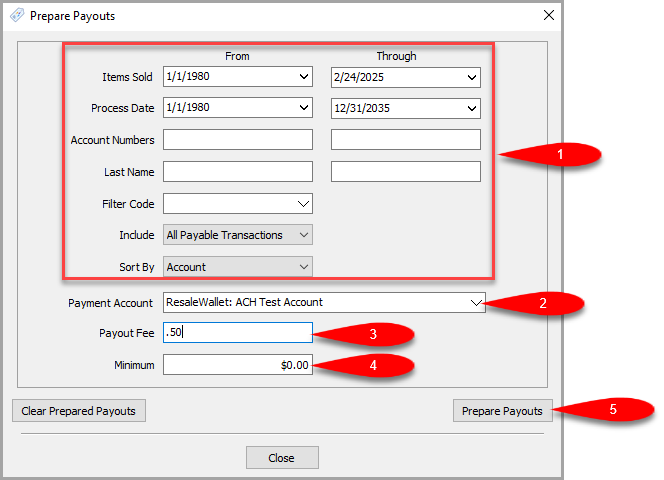Click the Sort By label
Screen dimensions: 664x480
(x=136, y=267)
